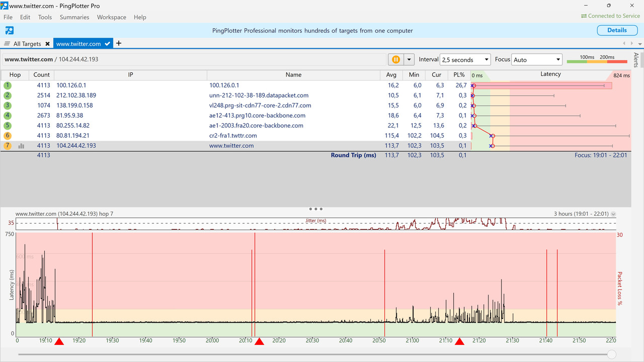644x362 pixels.
Task: Open the Tools menu
Action: point(45,17)
